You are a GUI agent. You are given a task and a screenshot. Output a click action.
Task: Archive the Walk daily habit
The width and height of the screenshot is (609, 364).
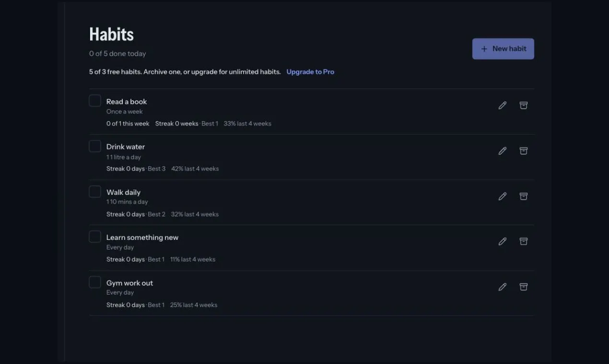524,196
